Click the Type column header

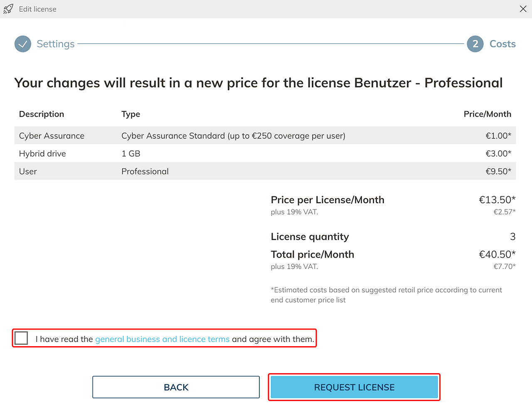click(x=131, y=114)
